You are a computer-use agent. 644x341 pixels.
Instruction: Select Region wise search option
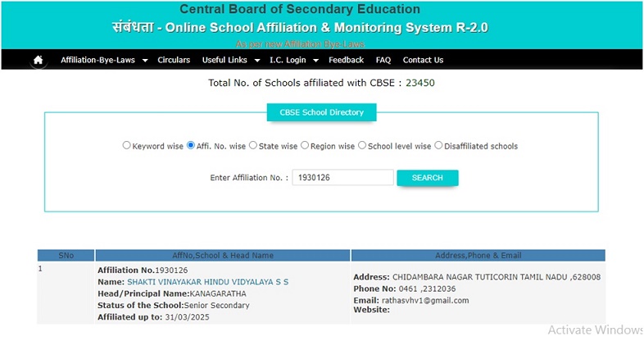[305, 146]
